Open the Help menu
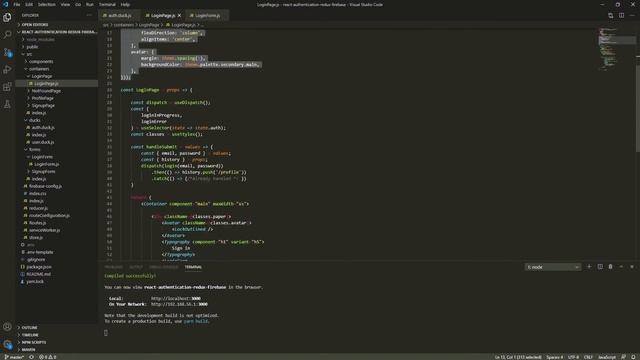Viewport: 640px width, 360px height. 125,4
